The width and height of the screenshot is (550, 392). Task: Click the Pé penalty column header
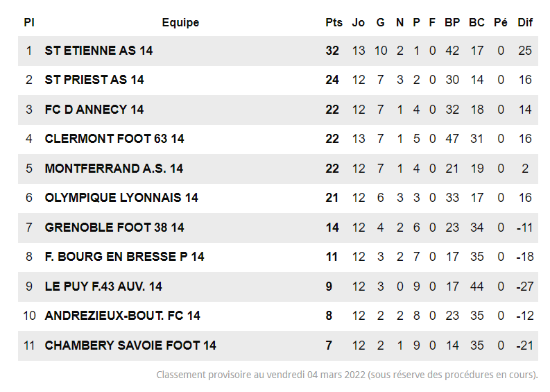click(x=500, y=22)
